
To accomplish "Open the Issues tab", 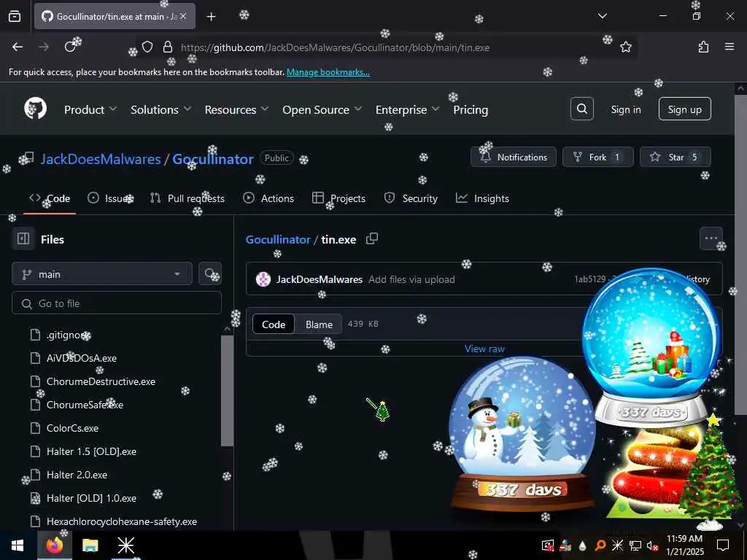I will tap(110, 198).
